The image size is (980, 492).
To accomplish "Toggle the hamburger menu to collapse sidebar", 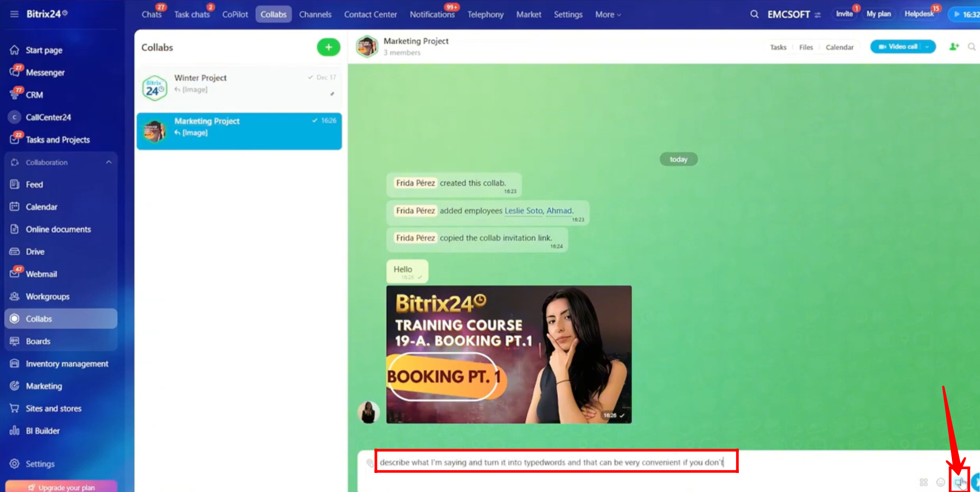I will coord(14,14).
